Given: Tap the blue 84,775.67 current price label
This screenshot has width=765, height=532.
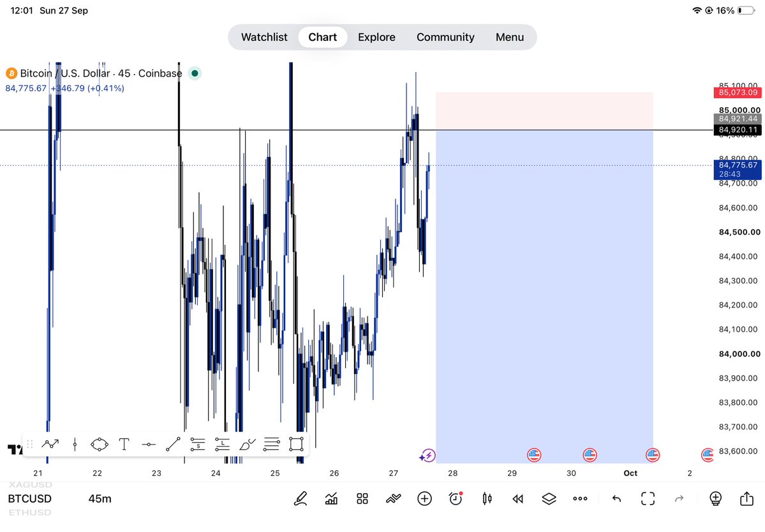Looking at the screenshot, I should tap(738, 169).
